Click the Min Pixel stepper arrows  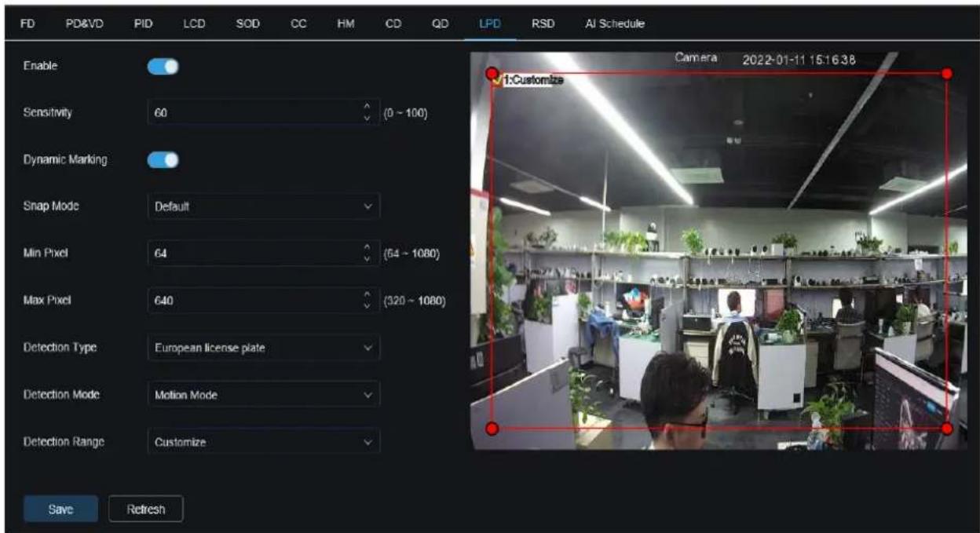366,254
